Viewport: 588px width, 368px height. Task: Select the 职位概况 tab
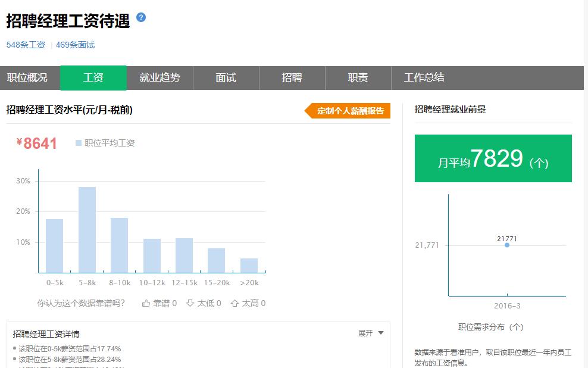click(x=28, y=77)
